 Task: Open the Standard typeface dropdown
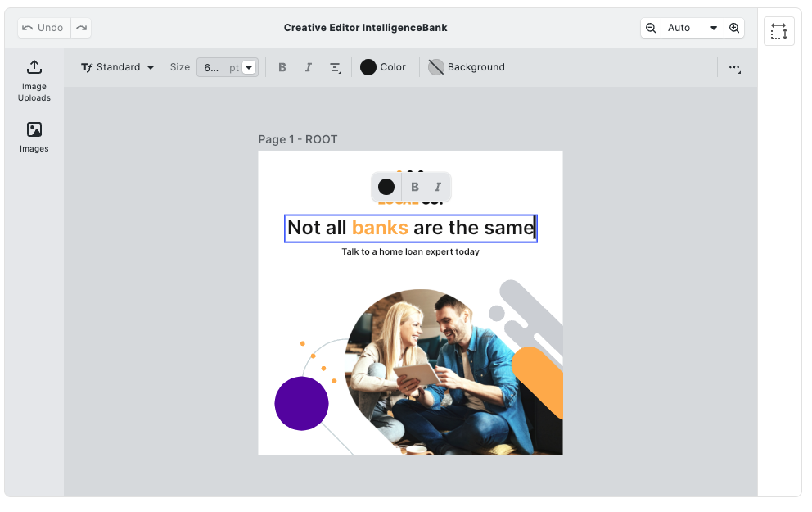point(118,67)
